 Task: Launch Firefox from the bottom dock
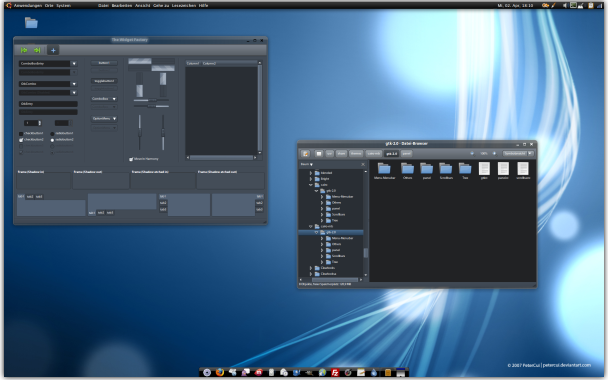tap(219, 372)
